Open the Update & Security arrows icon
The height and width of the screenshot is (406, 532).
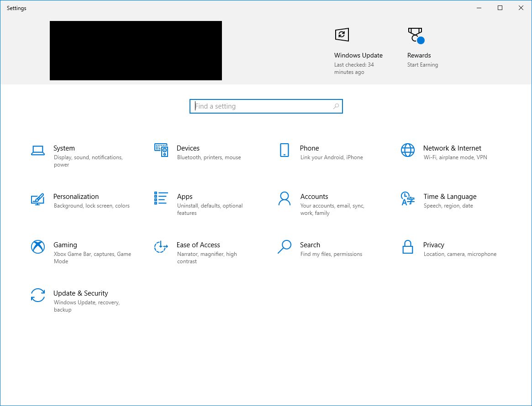[x=37, y=295]
